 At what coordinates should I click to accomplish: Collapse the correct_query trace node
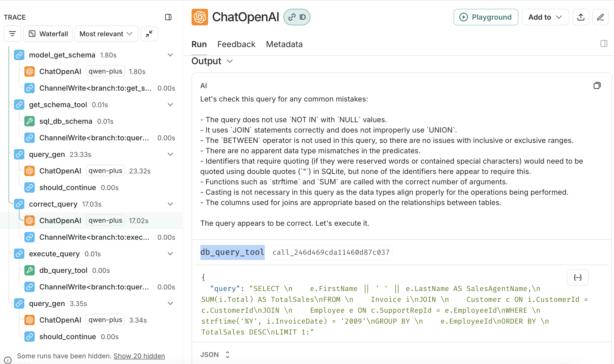(170, 204)
